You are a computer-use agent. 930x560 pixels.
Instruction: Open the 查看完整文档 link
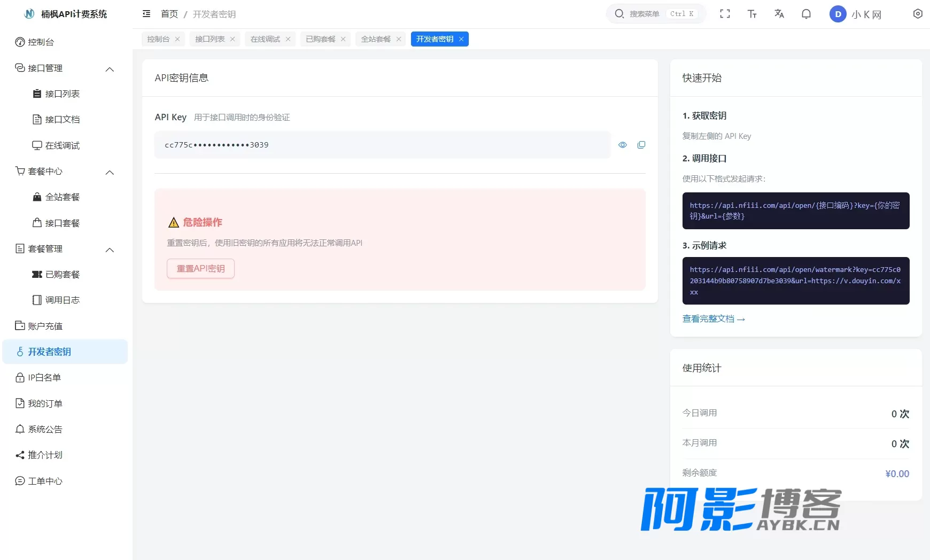tap(714, 319)
